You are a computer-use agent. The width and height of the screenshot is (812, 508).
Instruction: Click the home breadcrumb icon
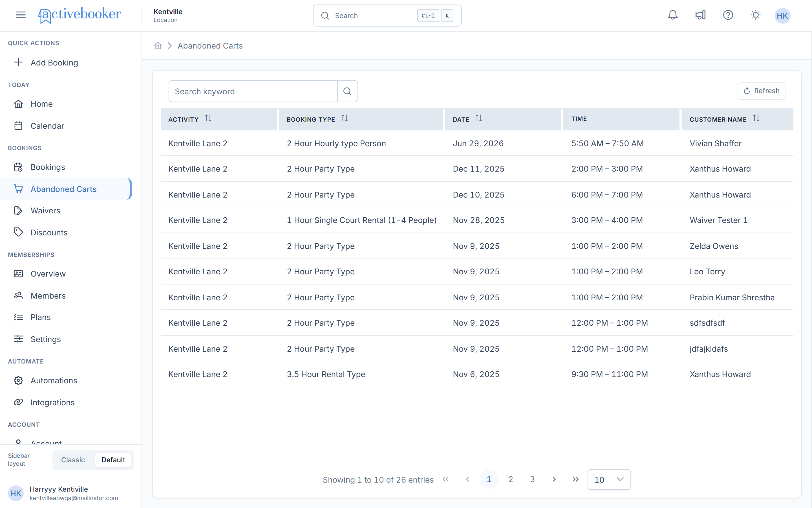pyautogui.click(x=158, y=46)
